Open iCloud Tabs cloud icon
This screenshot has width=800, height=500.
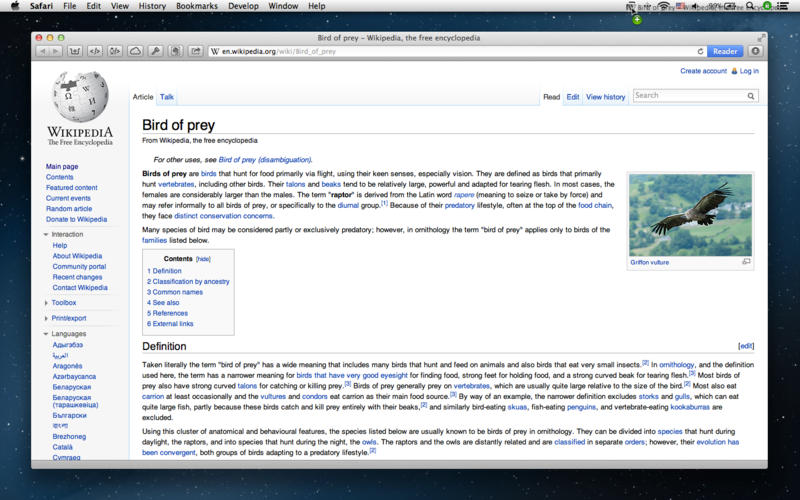135,52
